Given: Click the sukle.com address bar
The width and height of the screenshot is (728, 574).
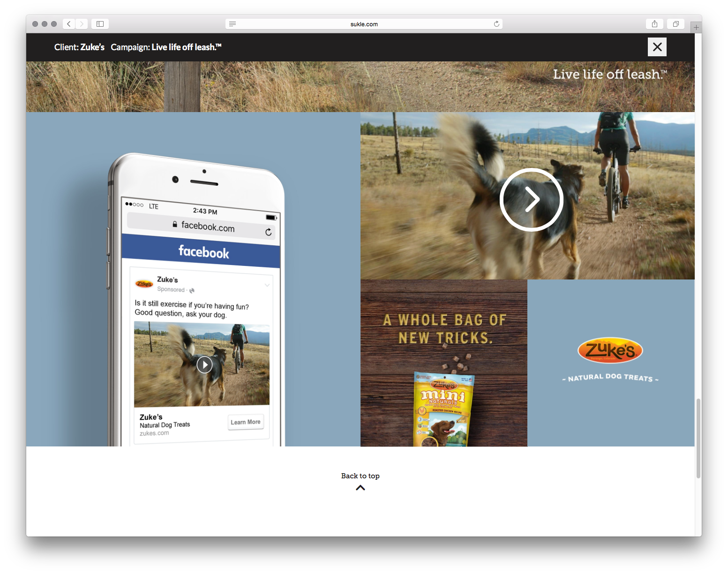Looking at the screenshot, I should tap(364, 24).
